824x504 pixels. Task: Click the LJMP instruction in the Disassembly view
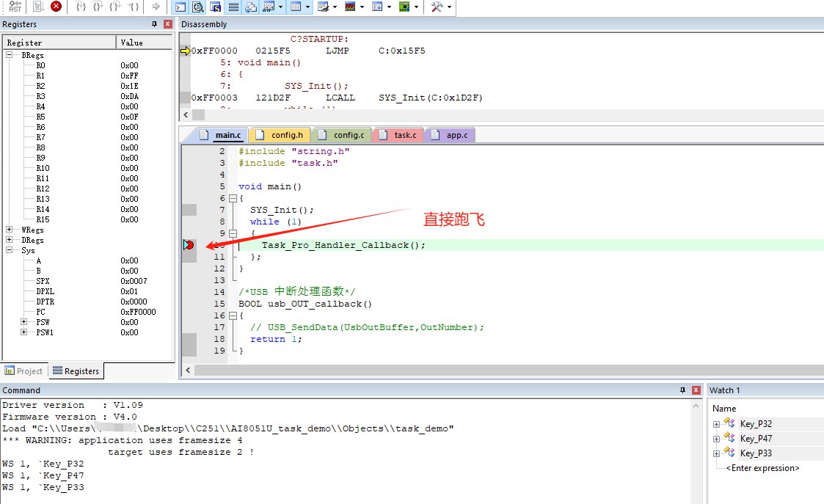(338, 51)
